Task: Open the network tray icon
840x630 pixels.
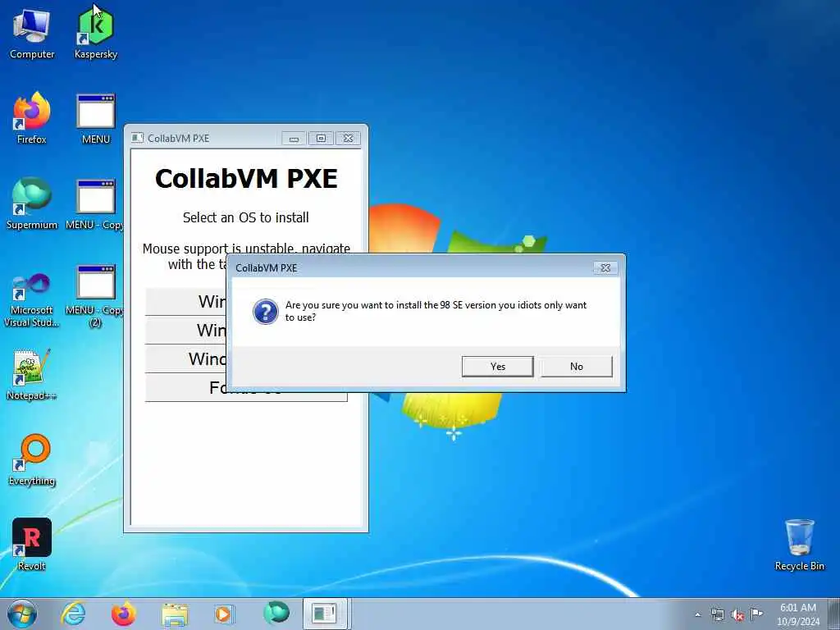Action: [717, 614]
